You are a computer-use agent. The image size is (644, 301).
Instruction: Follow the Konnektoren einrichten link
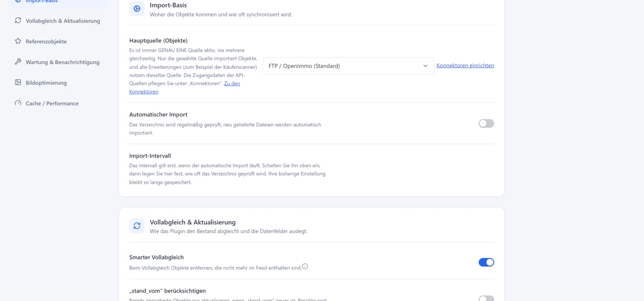pos(465,65)
